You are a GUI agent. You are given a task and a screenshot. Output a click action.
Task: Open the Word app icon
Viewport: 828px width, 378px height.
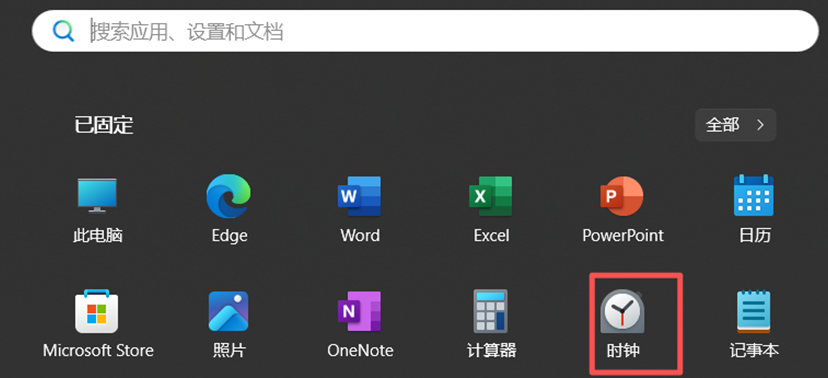360,196
